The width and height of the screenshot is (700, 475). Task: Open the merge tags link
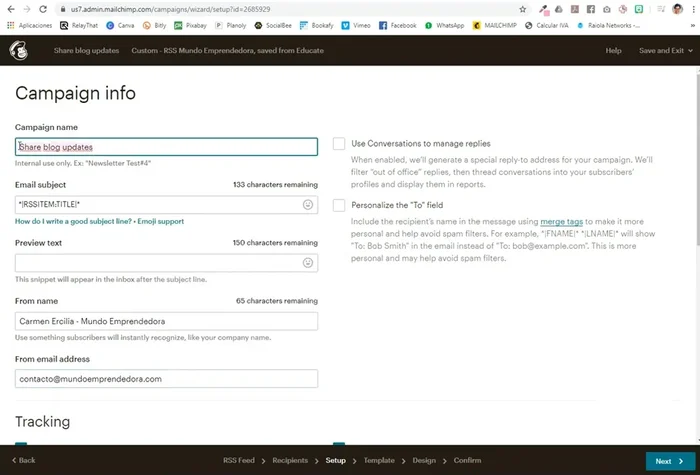click(562, 221)
